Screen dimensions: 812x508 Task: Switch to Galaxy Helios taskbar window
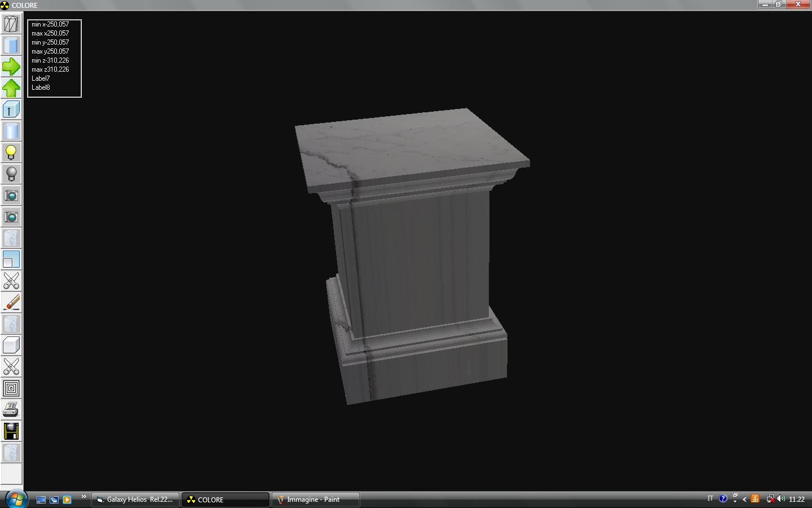(135, 500)
